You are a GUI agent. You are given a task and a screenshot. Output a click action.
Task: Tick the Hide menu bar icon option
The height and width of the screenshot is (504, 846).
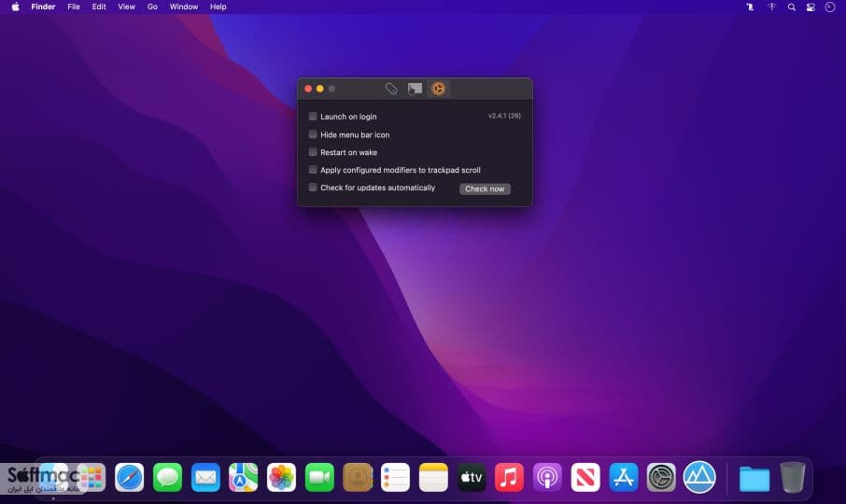(313, 134)
